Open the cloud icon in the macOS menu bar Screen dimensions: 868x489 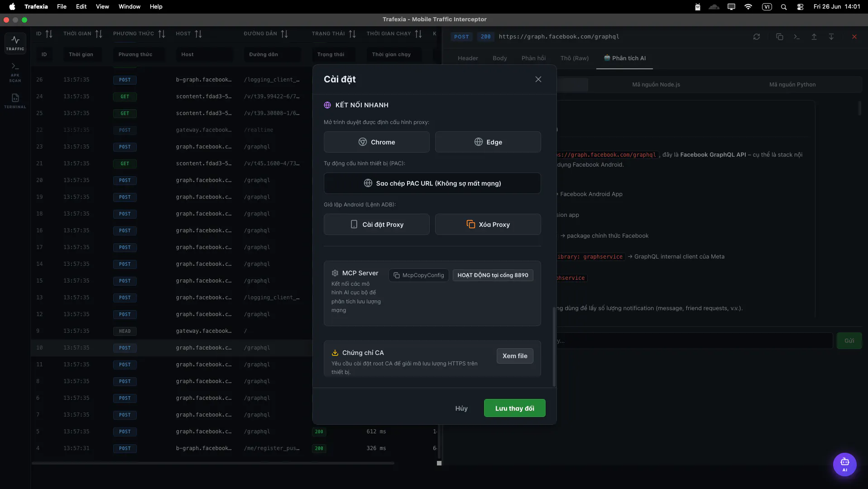(x=714, y=7)
